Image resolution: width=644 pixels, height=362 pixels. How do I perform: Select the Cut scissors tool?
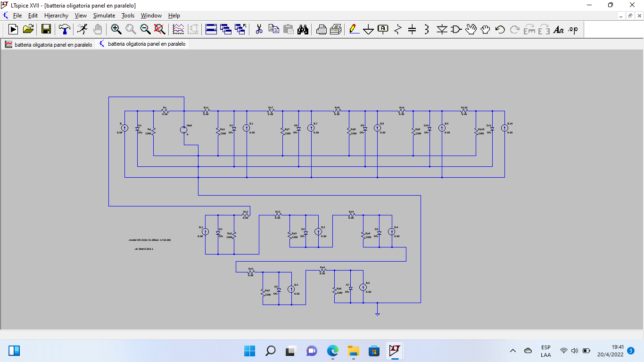click(259, 29)
